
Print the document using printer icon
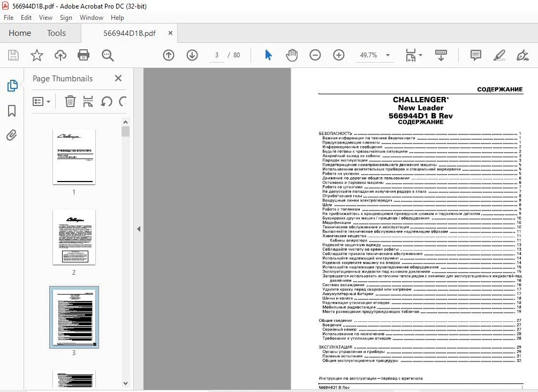[84, 55]
